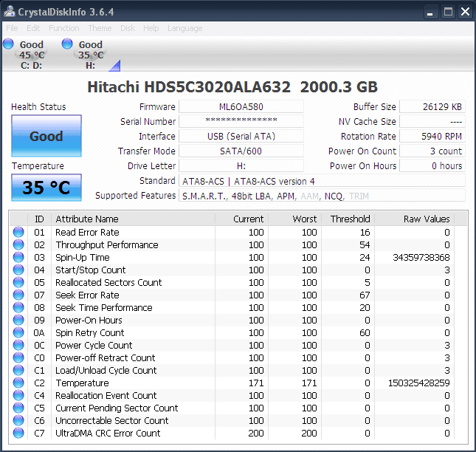Screen dimensions: 476x452
Task: Click the 35 °C temperature button
Action: [x=46, y=188]
